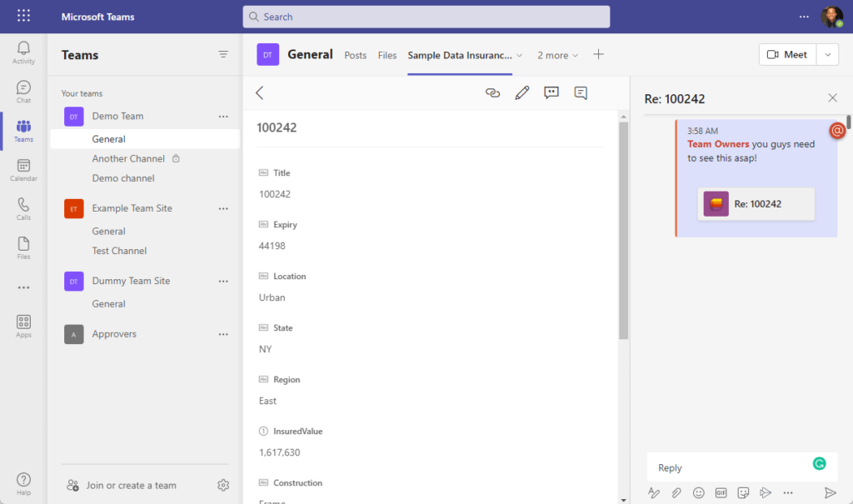Open Demo Team more options
Screen dimensions: 853x504
coord(223,117)
